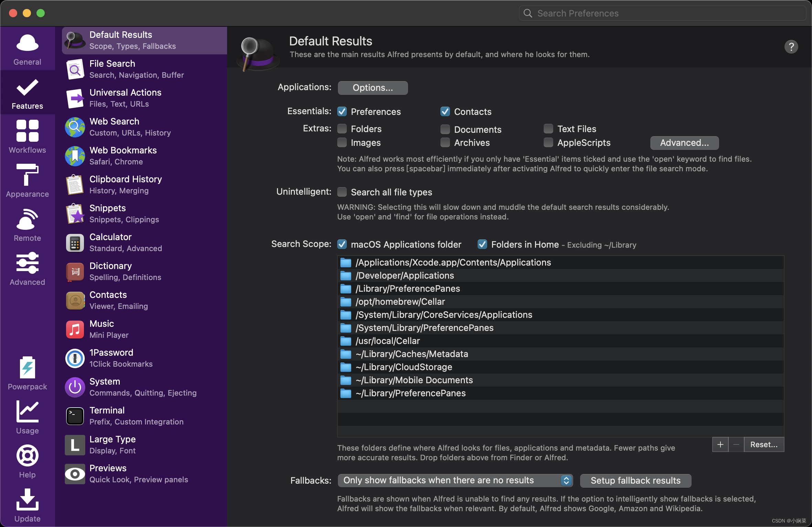Image resolution: width=812 pixels, height=527 pixels.
Task: Click Setup fallback results button
Action: tap(635, 481)
